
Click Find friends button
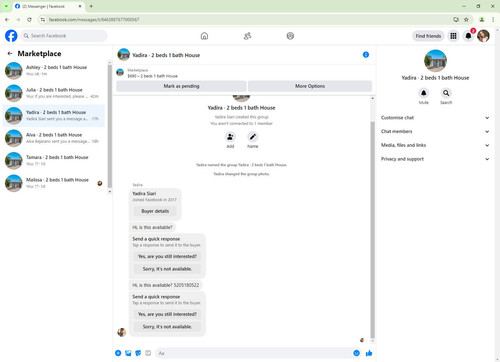coord(428,36)
